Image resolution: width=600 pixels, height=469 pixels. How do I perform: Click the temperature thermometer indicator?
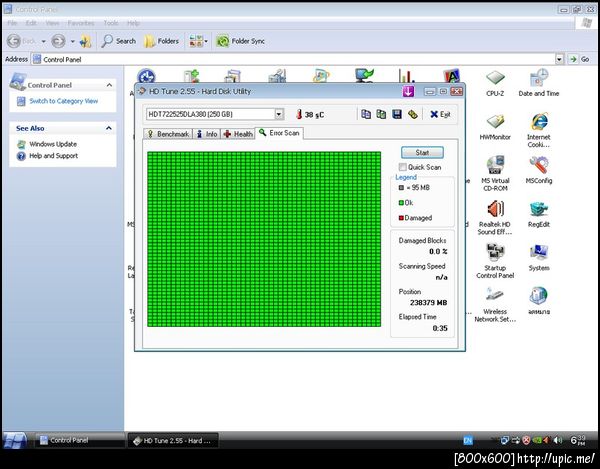coord(299,114)
